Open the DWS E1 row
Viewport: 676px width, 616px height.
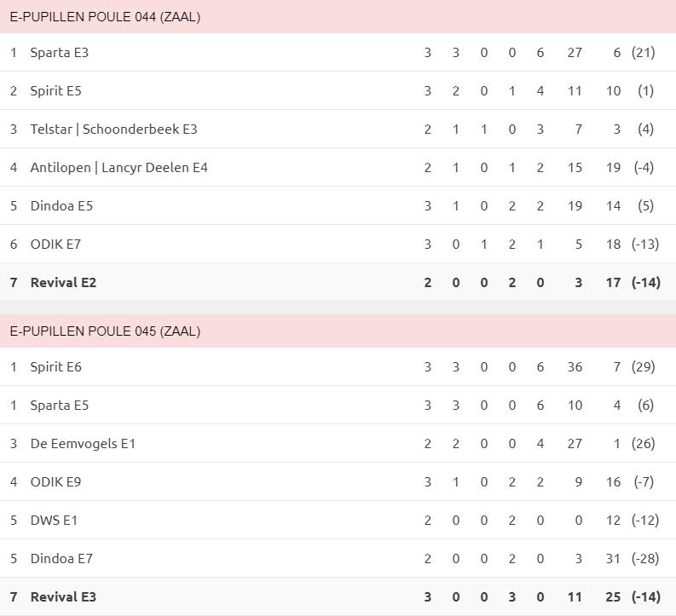coord(338,520)
